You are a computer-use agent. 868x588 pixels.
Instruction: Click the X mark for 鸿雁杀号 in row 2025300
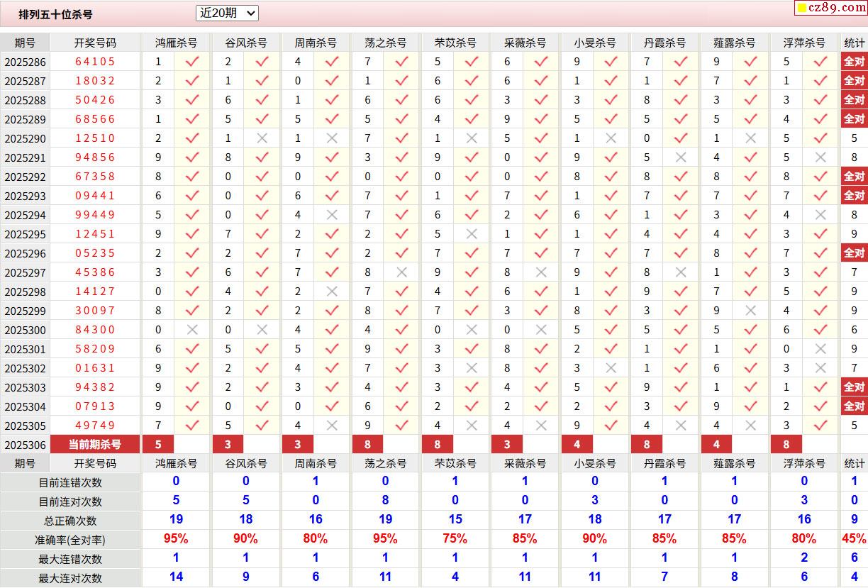pos(191,330)
